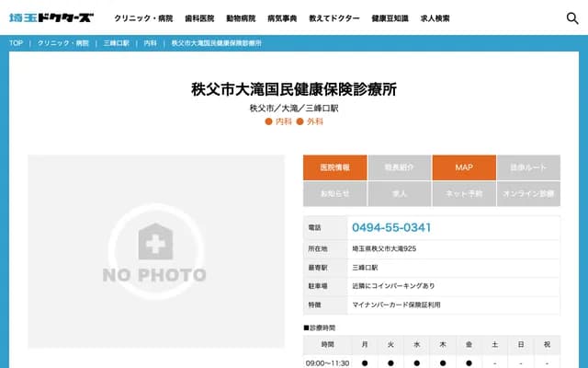
Task: Click the 特徴 row label
Action: tap(314, 305)
